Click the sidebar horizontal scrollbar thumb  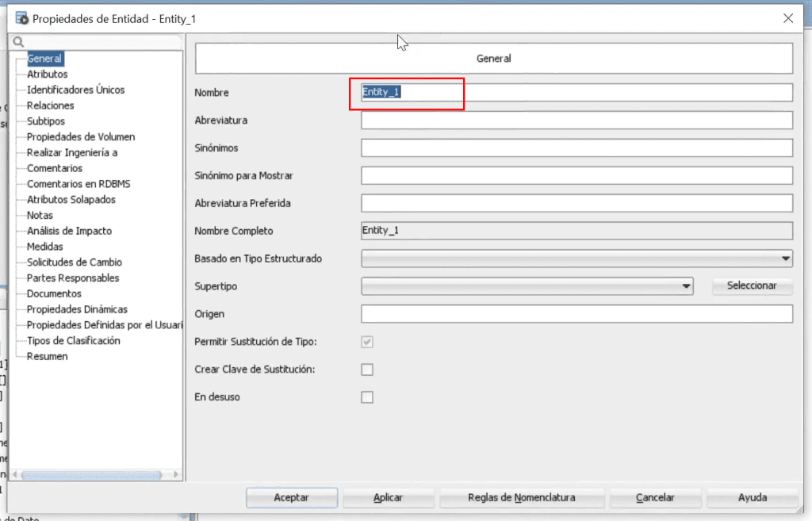pos(92,474)
